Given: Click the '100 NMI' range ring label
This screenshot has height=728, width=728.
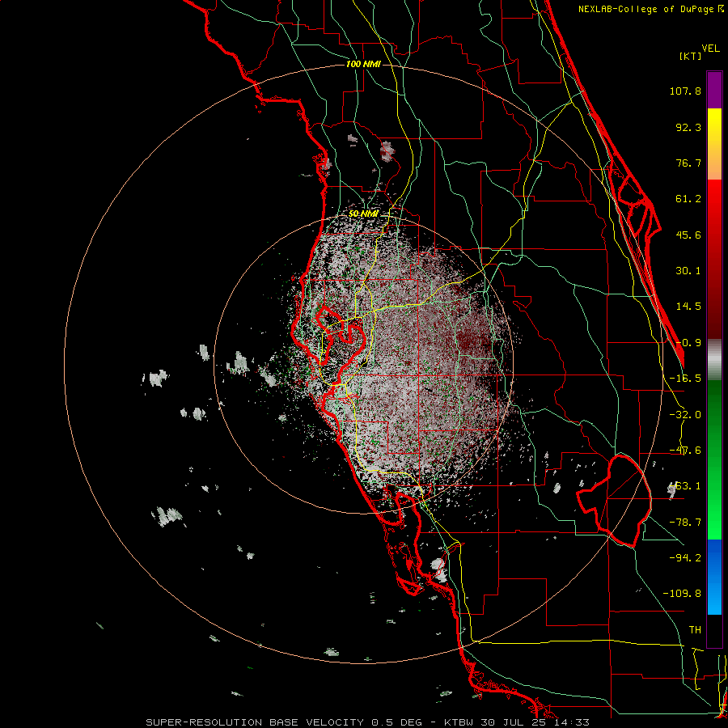Looking at the screenshot, I should coord(363,64).
